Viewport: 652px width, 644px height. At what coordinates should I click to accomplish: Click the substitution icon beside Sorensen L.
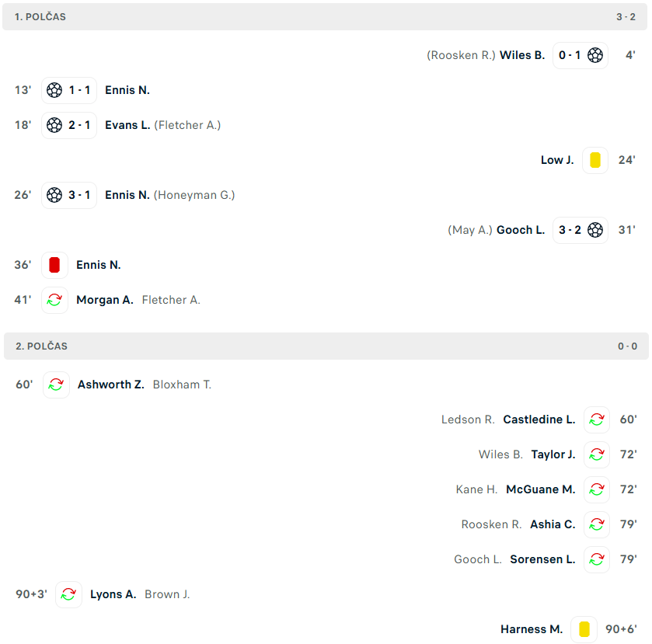597,559
